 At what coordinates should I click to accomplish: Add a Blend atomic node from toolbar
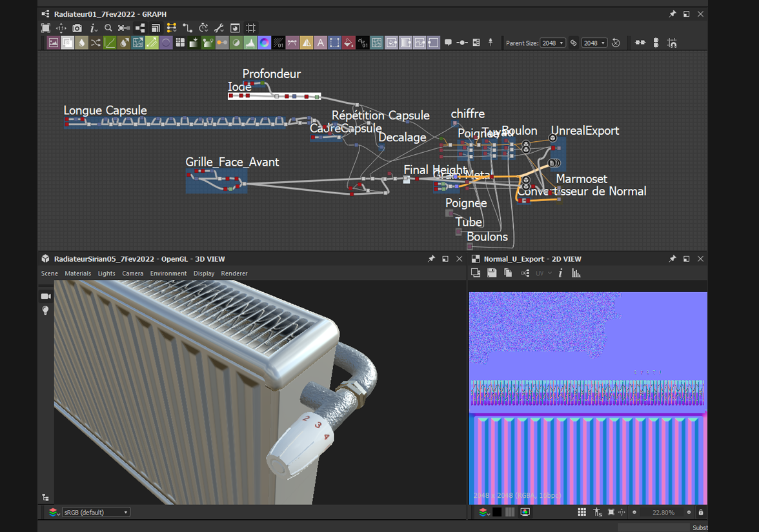pyautogui.click(x=67, y=43)
